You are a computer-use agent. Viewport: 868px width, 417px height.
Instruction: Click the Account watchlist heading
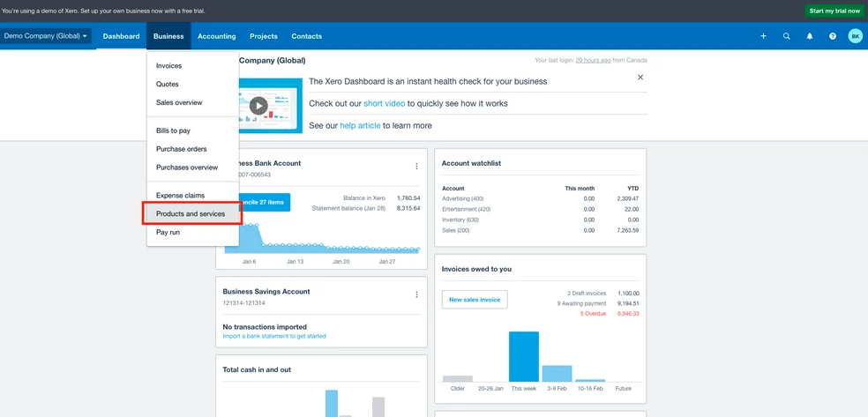pyautogui.click(x=471, y=163)
